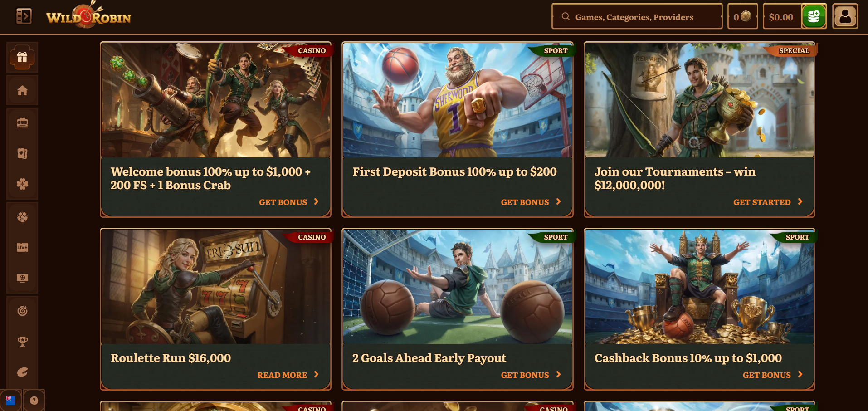The image size is (868, 411).
Task: Open the LIVE section icon
Action: pyautogui.click(x=22, y=247)
